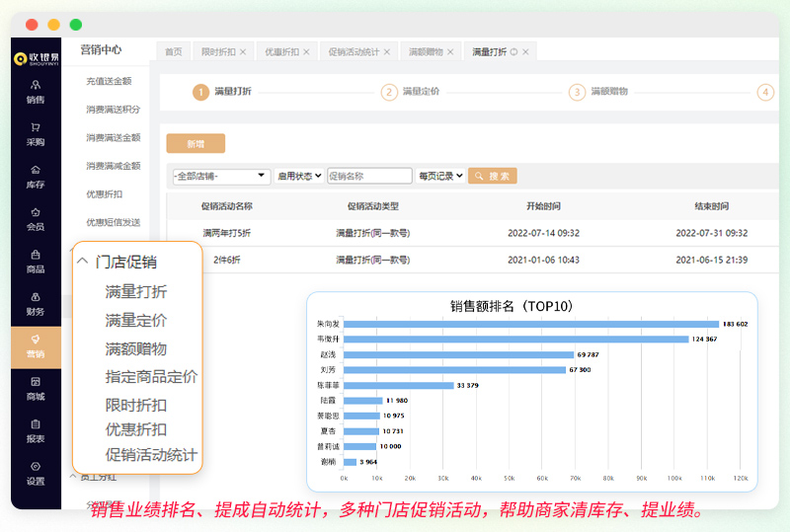Open 优惠短信发送 menu item
790x532 pixels.
tap(113, 222)
